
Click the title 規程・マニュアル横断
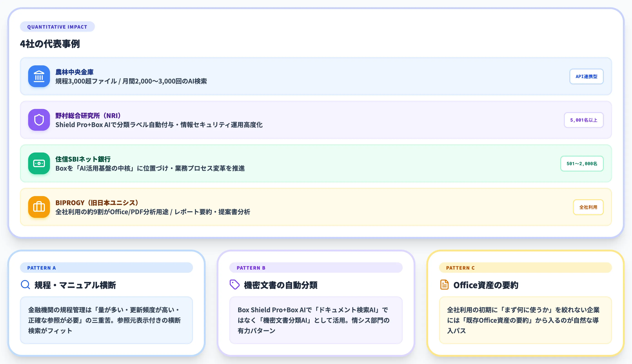75,285
